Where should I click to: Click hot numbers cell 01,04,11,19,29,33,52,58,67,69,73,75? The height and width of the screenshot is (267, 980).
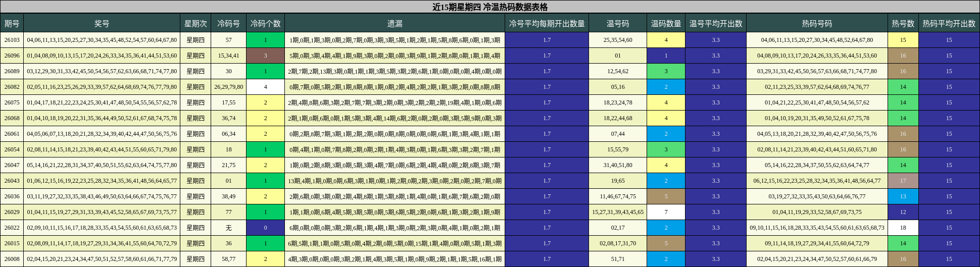817,212
